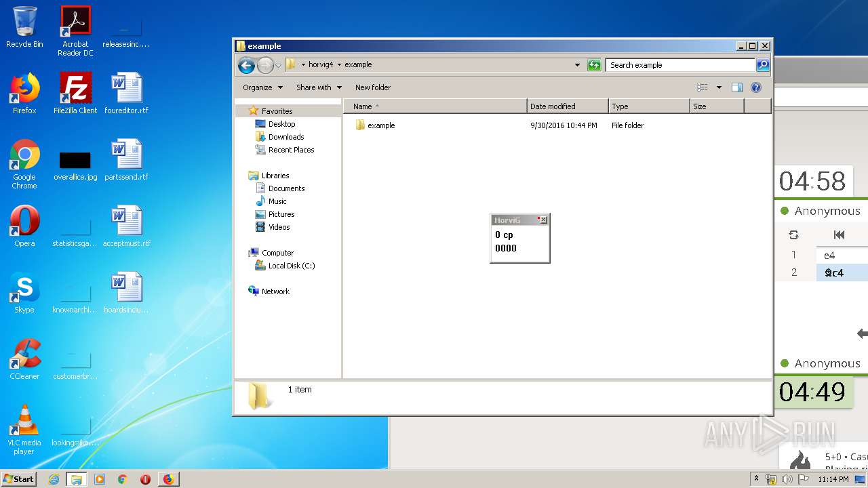The height and width of the screenshot is (488, 868).
Task: Open Explorer help icon
Action: (x=756, y=87)
